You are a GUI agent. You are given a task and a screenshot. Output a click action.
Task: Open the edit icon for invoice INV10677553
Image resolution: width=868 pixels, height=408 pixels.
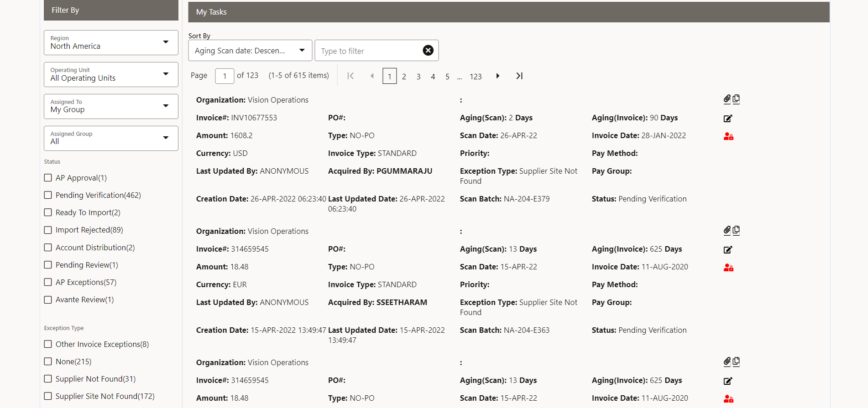(x=728, y=119)
